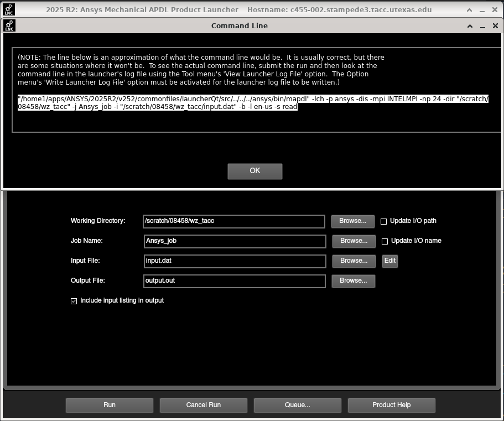Image resolution: width=504 pixels, height=421 pixels.
Task: Open Product Help
Action: pyautogui.click(x=392, y=405)
